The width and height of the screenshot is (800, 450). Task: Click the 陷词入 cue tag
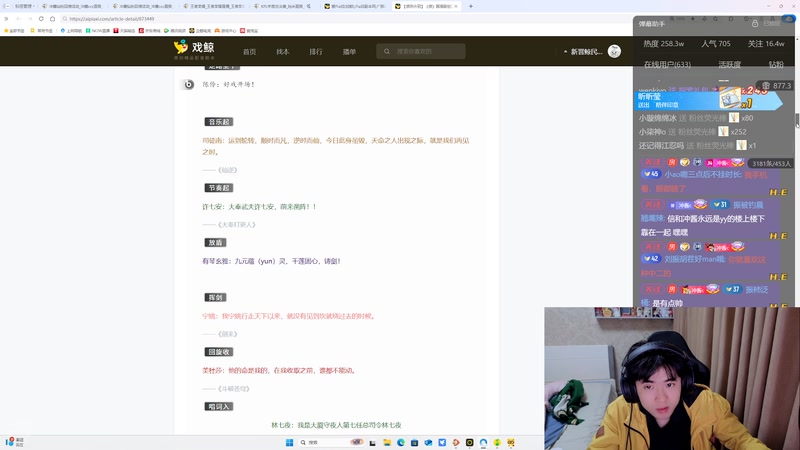219,407
